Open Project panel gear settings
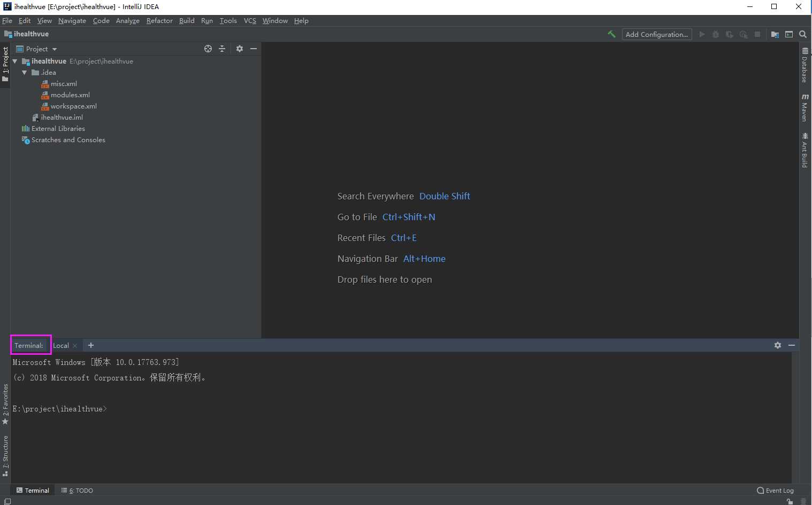The image size is (812, 505). pos(240,49)
